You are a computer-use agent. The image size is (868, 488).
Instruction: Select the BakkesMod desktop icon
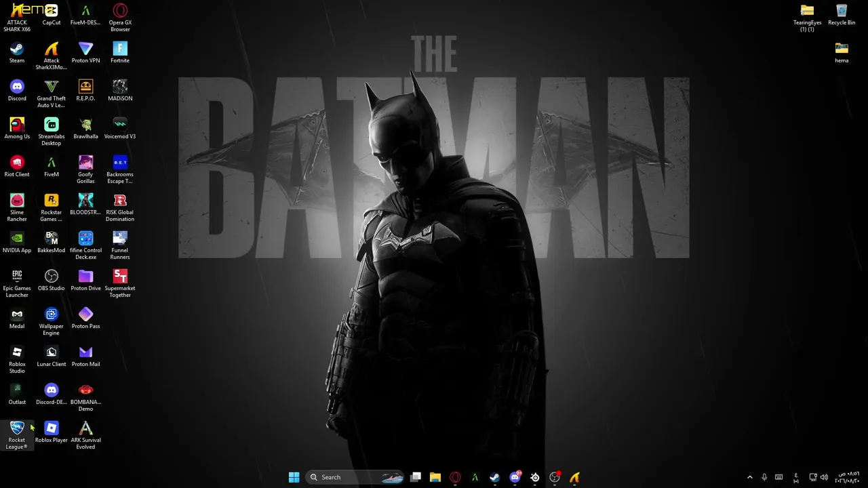tap(52, 243)
